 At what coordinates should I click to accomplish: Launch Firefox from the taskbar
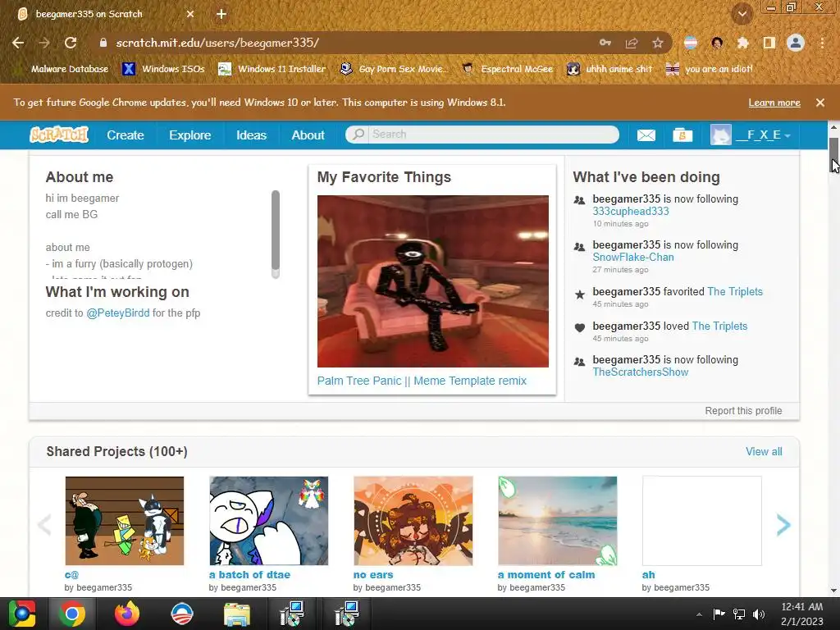(x=127, y=614)
